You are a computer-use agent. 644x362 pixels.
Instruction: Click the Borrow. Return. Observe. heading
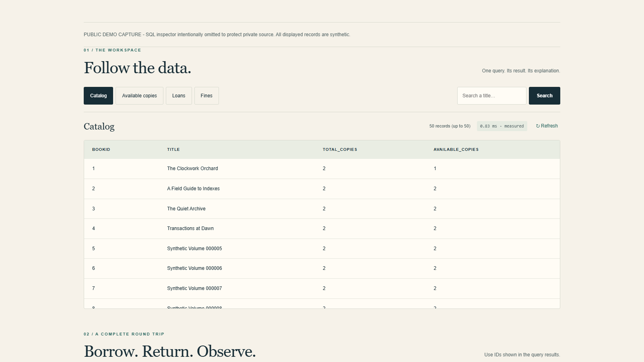coord(169,351)
